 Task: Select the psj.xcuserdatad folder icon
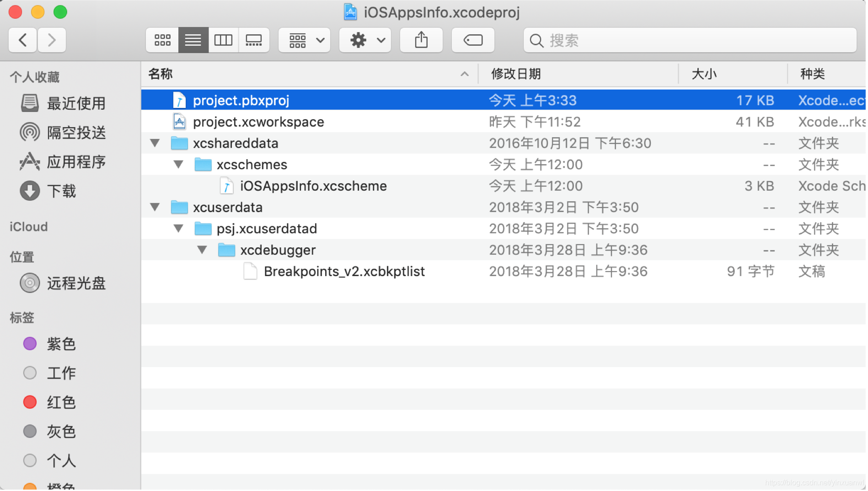(203, 229)
